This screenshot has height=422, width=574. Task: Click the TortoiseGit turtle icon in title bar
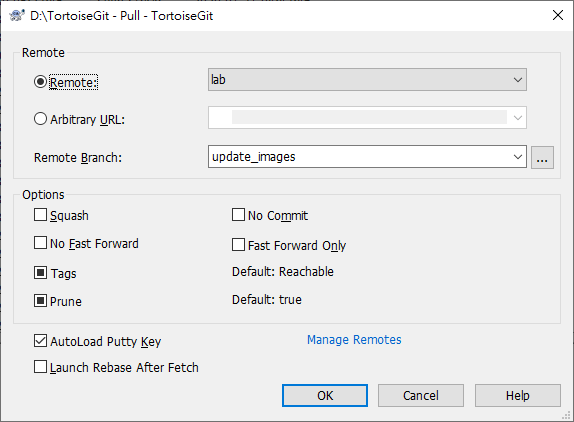tap(16, 16)
